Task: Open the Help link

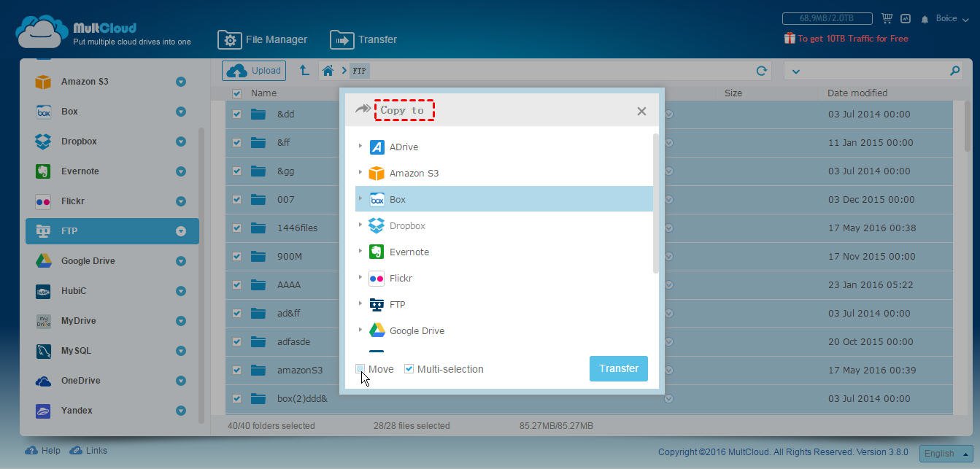Action: tap(43, 451)
